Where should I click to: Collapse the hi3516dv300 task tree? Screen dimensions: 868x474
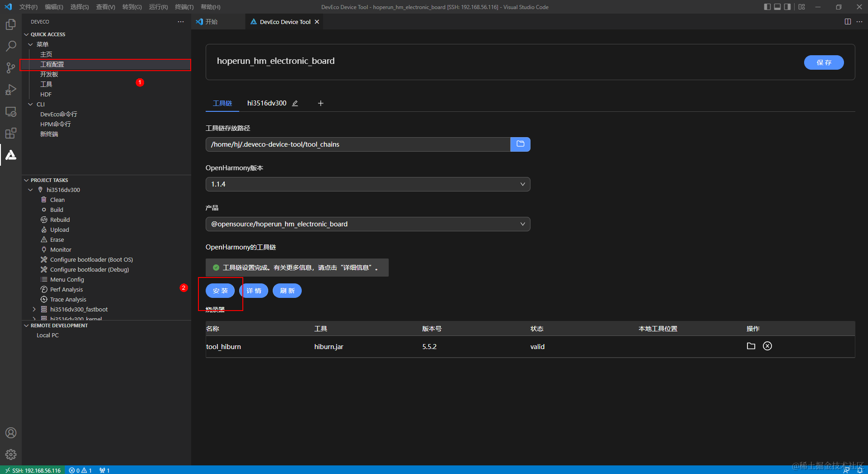click(30, 190)
